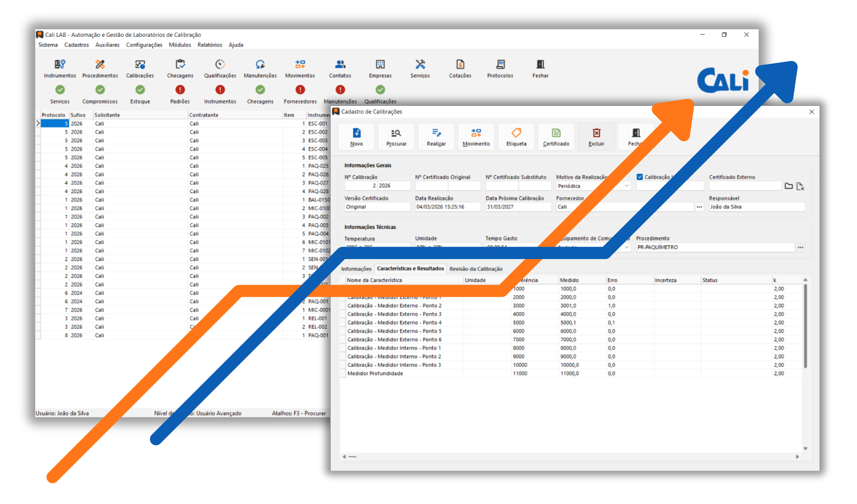Switch to Revisão da Calibração tab
The image size is (857, 504).
tap(476, 269)
